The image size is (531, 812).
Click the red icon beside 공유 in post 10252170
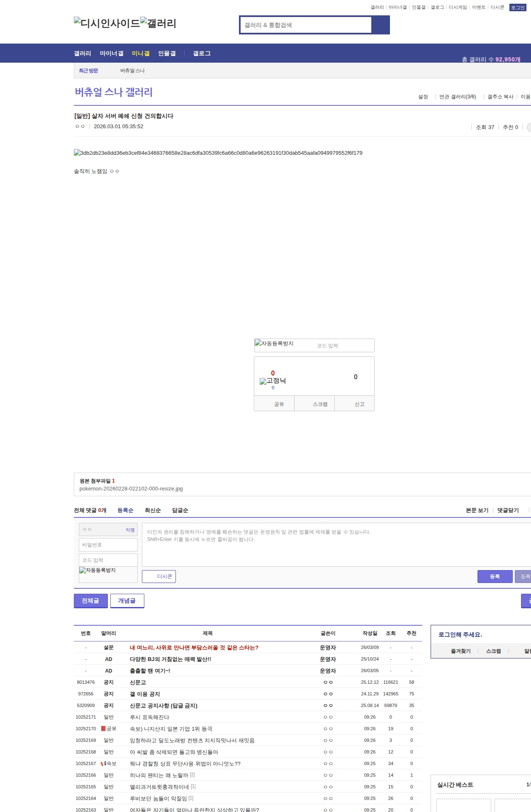(x=103, y=729)
